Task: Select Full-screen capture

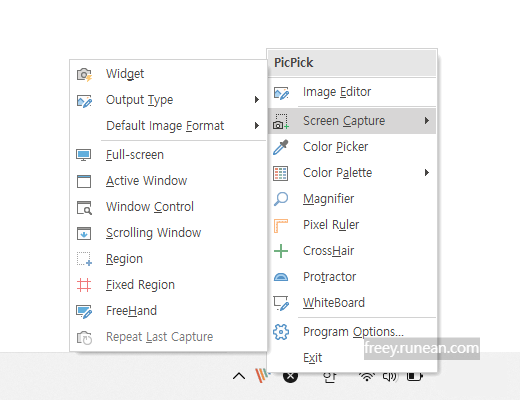Action: [x=168, y=155]
